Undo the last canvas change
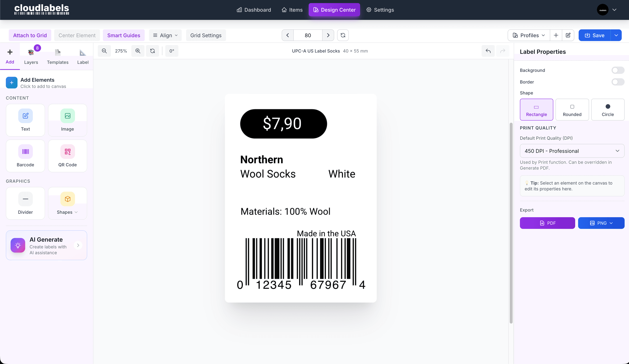The height and width of the screenshot is (364, 629). click(x=488, y=51)
